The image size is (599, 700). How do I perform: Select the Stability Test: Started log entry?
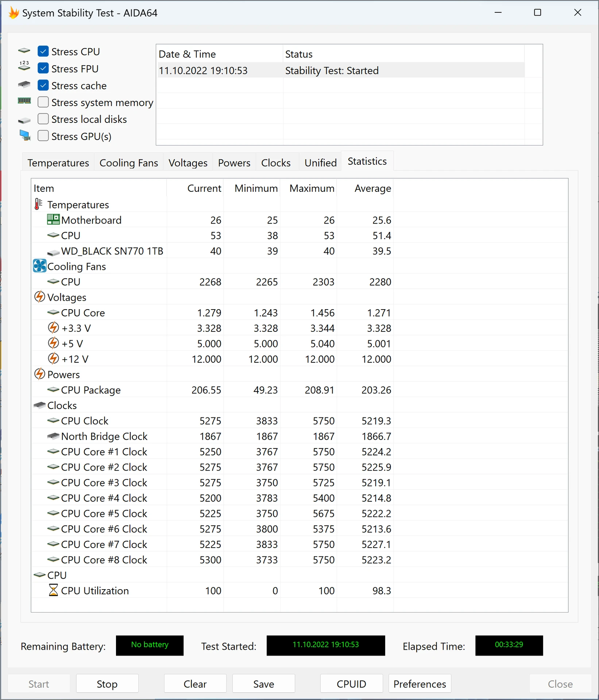pyautogui.click(x=341, y=70)
